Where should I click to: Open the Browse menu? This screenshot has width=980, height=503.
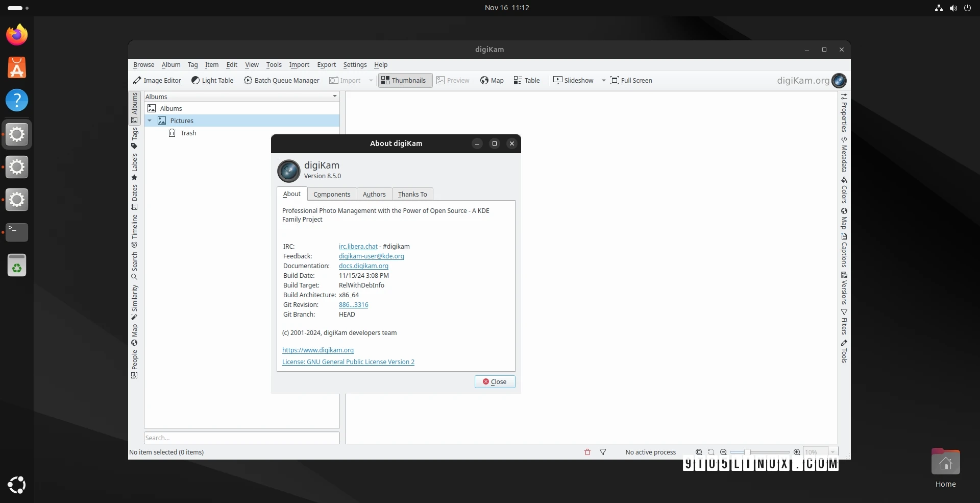(143, 65)
